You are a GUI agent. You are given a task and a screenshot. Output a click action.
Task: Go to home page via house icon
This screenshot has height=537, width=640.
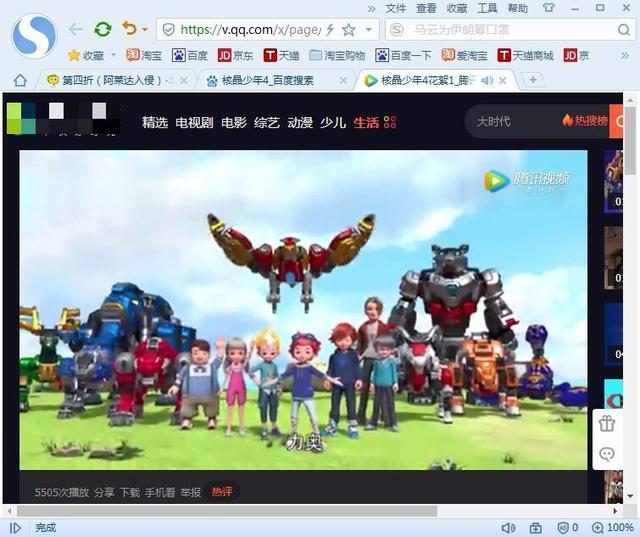click(20, 80)
